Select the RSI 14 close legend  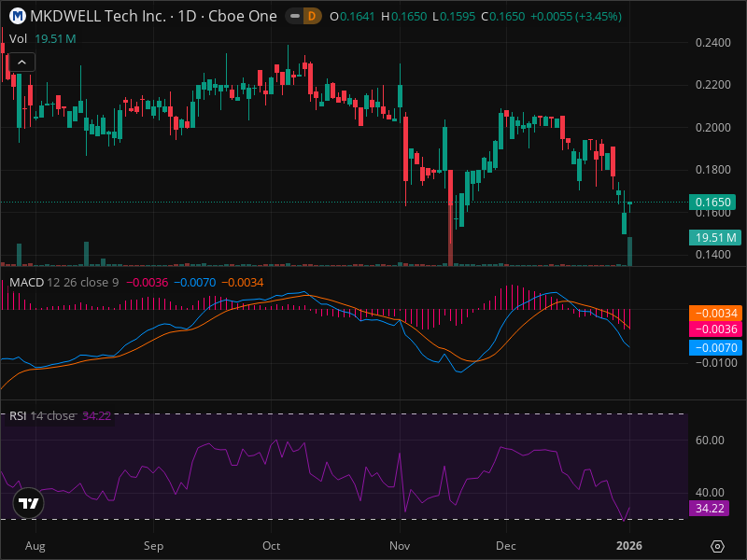point(42,415)
